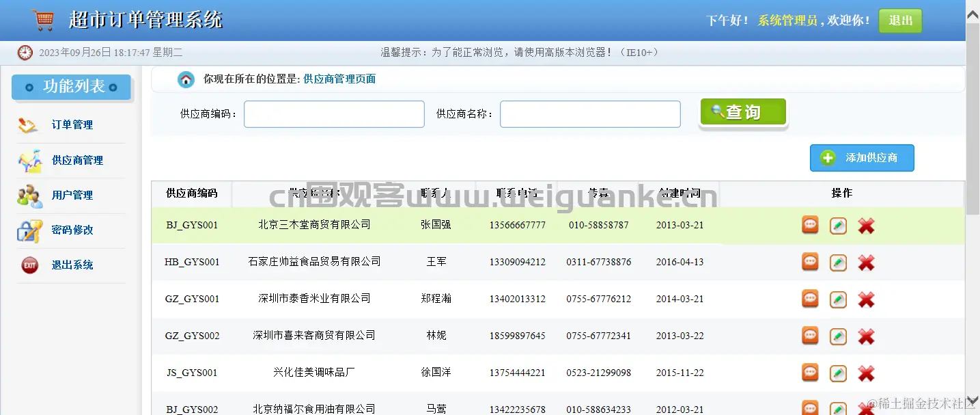Viewport: 980px width, 415px height.
Task: Open 用户管理 in the function list
Action: [72, 196]
